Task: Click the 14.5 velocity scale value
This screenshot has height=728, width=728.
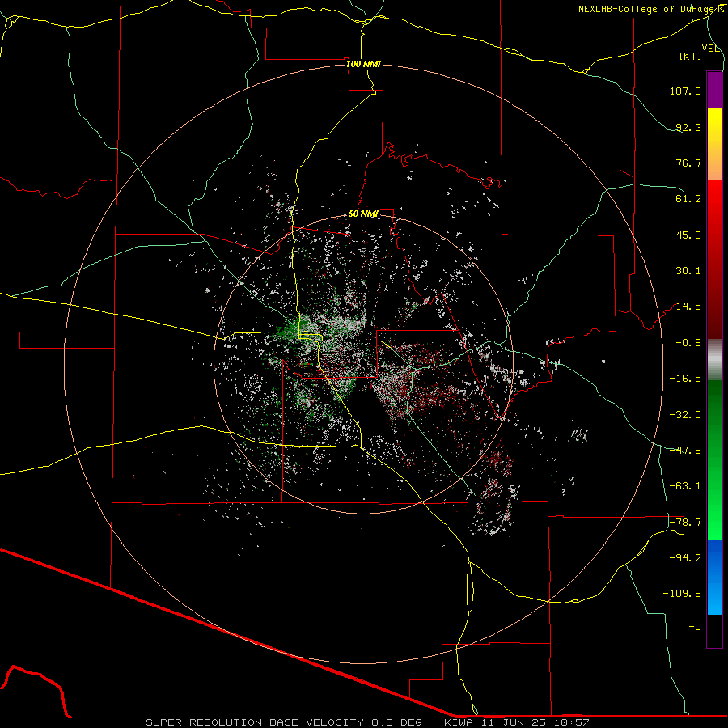Action: coord(688,307)
